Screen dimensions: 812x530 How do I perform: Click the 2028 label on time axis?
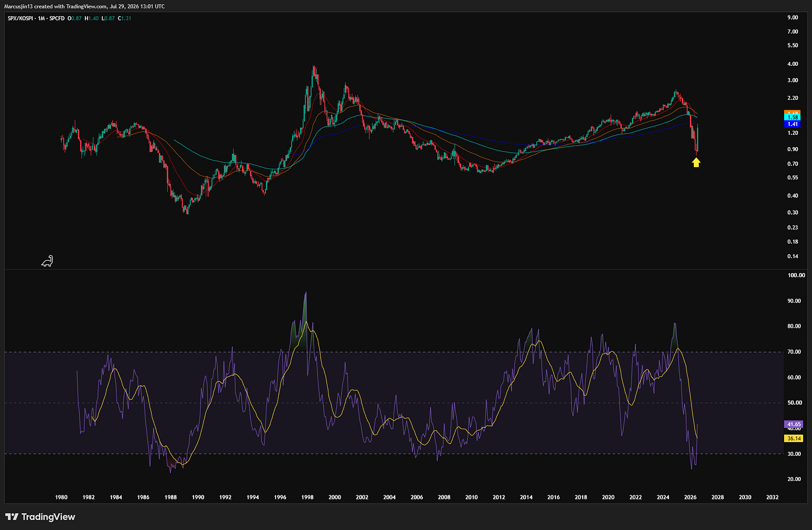[717, 498]
